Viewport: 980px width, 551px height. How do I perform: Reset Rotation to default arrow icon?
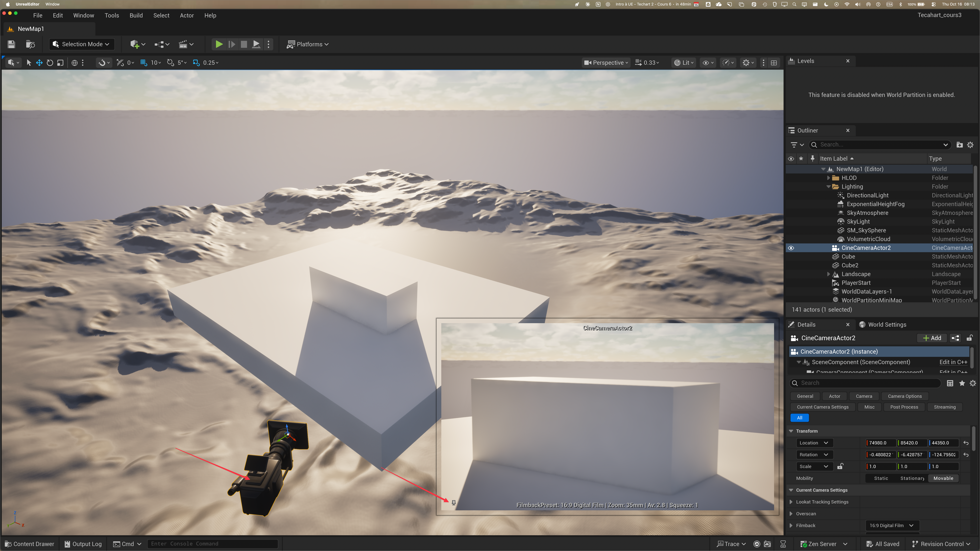pyautogui.click(x=966, y=455)
